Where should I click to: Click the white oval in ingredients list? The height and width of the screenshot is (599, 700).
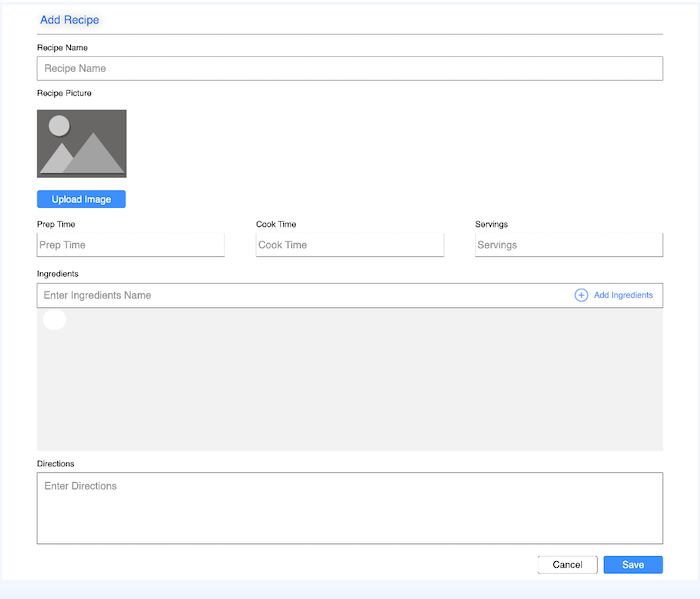coord(54,320)
